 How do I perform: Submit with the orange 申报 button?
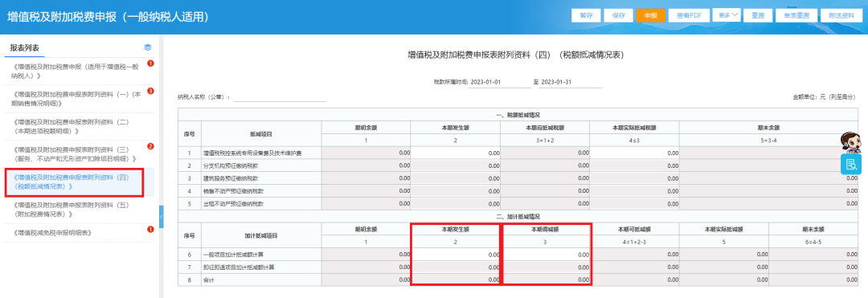tap(651, 15)
